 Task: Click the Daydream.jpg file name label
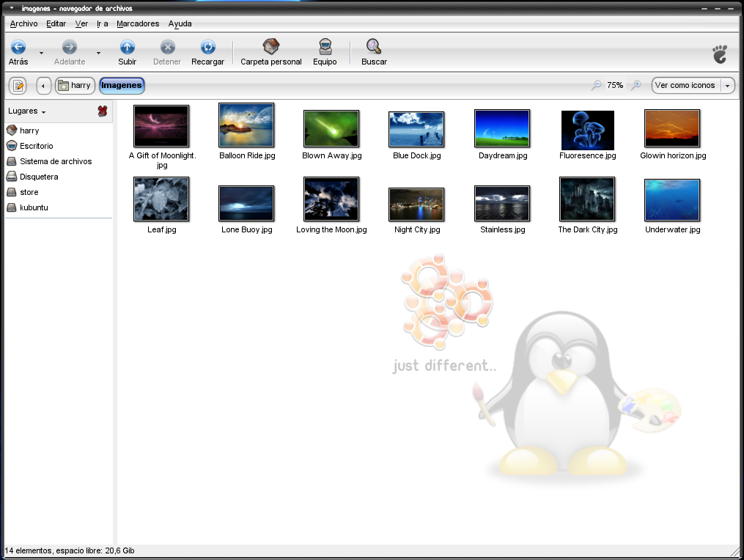(503, 155)
